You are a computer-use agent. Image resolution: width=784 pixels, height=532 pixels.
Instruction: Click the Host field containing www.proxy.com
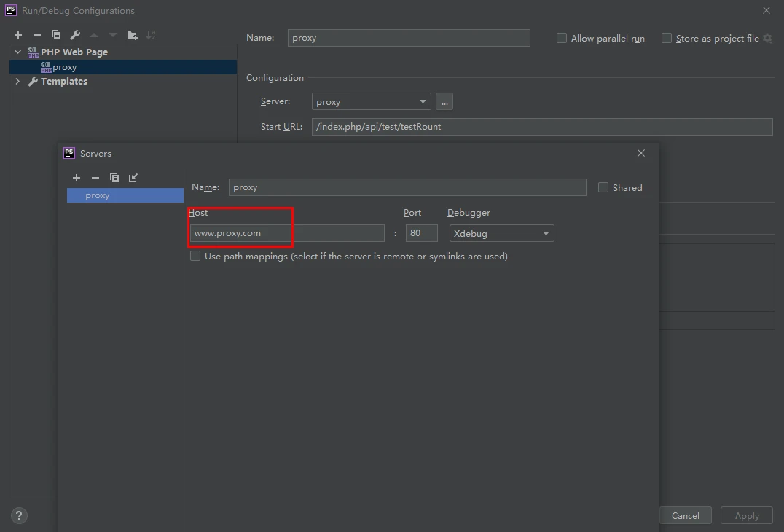[x=287, y=233]
